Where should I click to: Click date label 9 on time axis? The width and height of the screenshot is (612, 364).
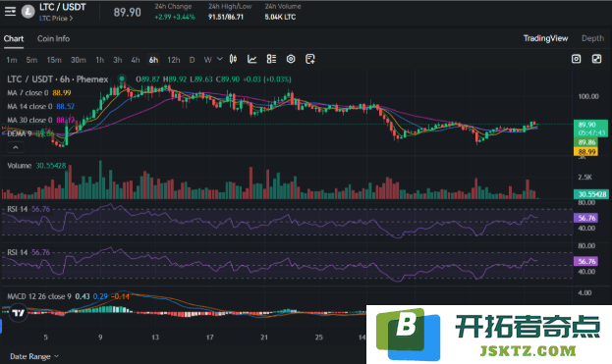pos(100,338)
